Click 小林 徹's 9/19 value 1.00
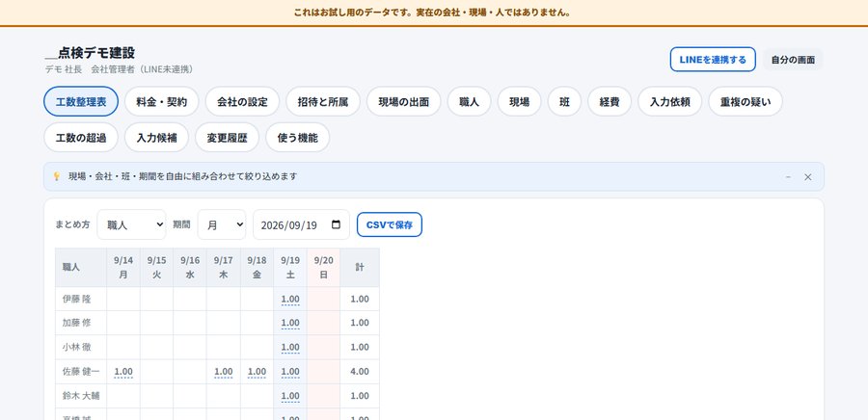Screen dimensions: 868x420 point(290,347)
